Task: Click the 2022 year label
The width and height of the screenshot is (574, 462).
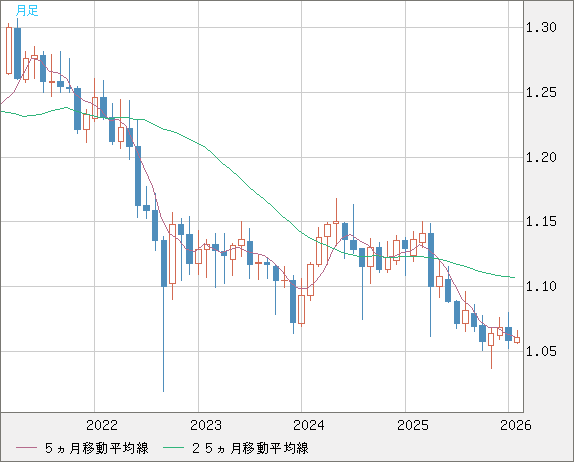Action: click(102, 425)
